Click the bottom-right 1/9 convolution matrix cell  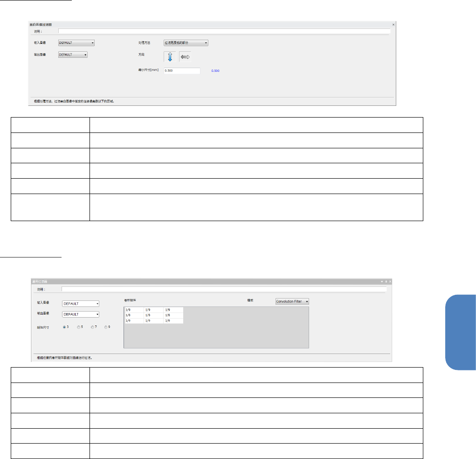(173, 321)
